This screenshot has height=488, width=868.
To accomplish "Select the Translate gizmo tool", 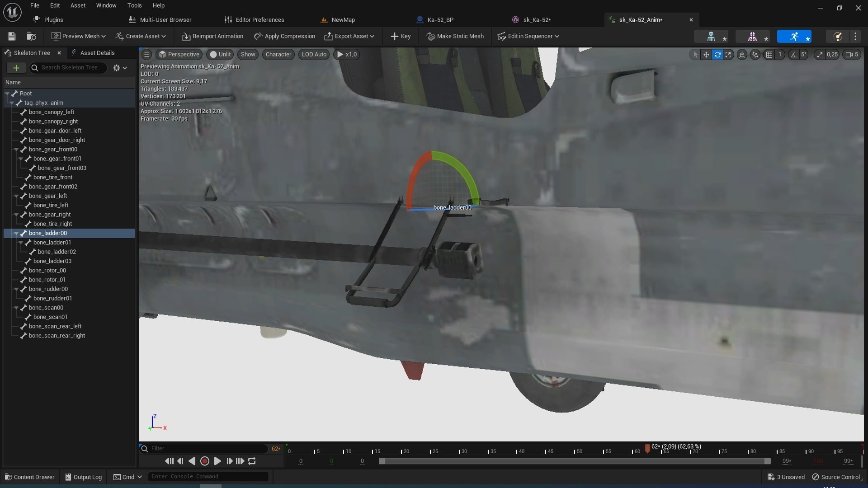I will point(706,54).
